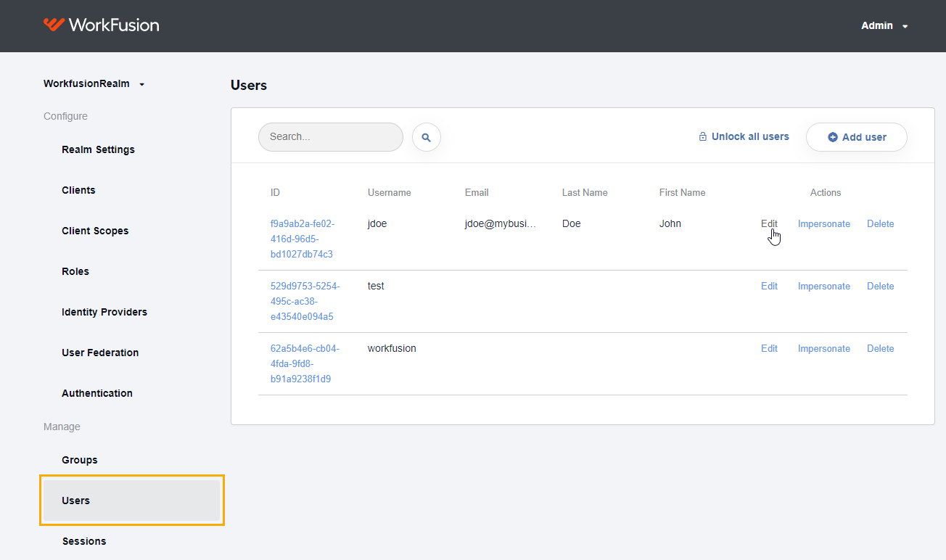This screenshot has height=560, width=946.
Task: Open Authentication settings
Action: click(x=97, y=393)
